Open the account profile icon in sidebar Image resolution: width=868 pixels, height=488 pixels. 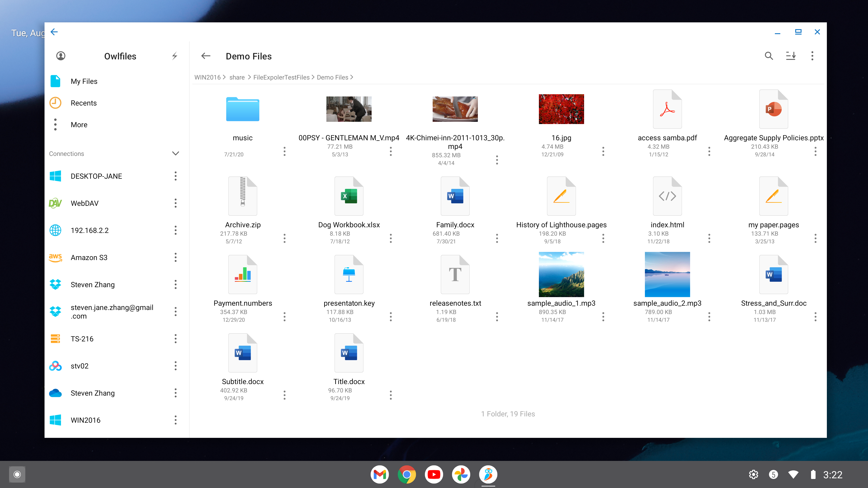coord(61,56)
